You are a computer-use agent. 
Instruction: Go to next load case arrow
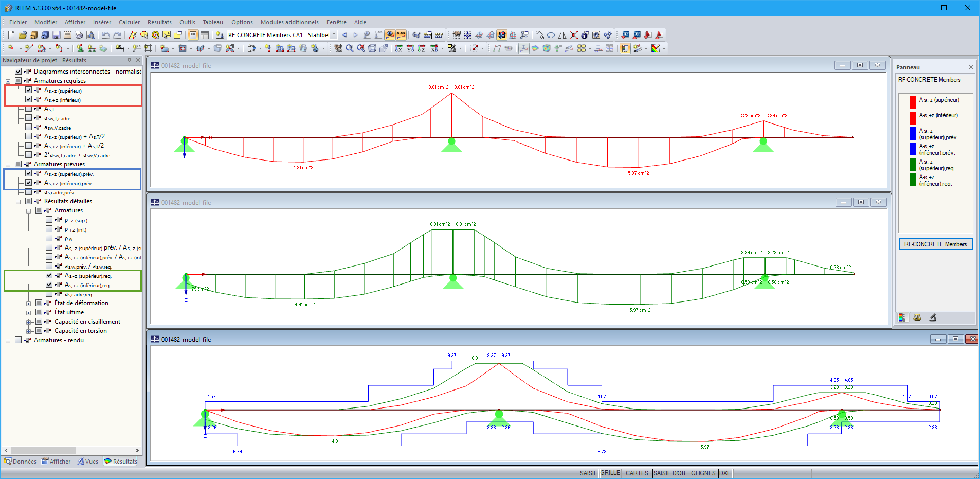click(355, 35)
